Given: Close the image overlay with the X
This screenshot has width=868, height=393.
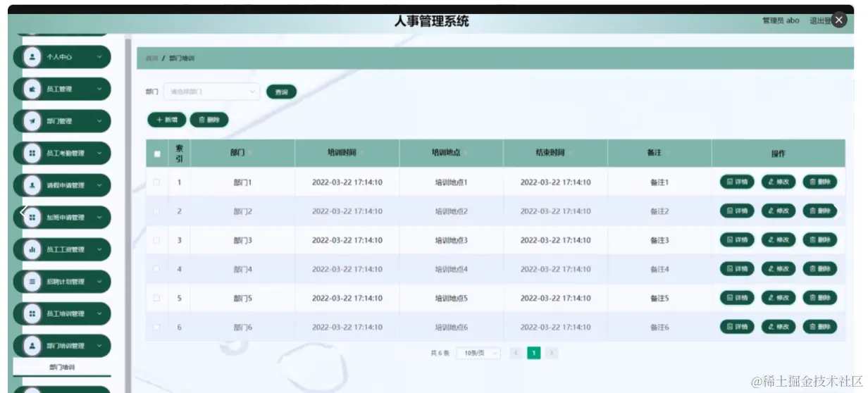Looking at the screenshot, I should pos(838,20).
